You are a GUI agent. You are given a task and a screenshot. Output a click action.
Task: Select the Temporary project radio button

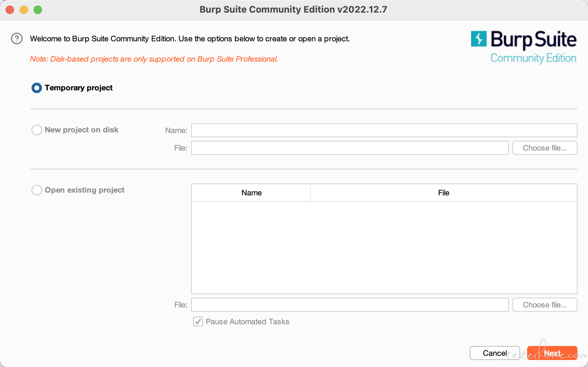[37, 88]
